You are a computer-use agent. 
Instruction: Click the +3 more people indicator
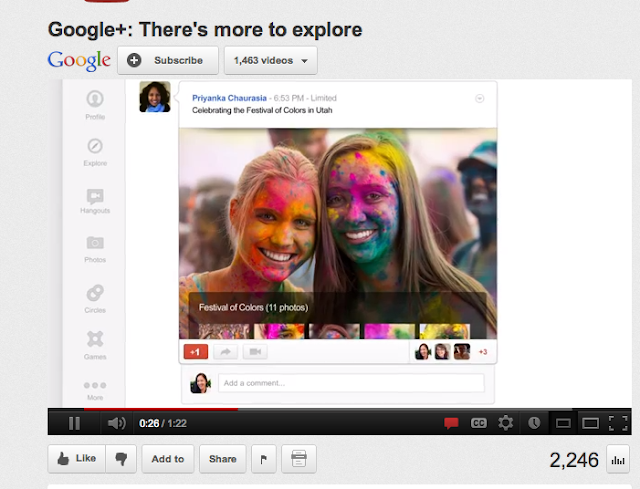pyautogui.click(x=483, y=352)
